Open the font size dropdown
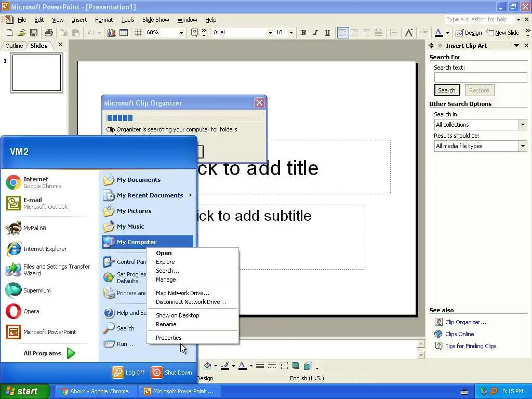532x399 pixels. pyautogui.click(x=291, y=33)
